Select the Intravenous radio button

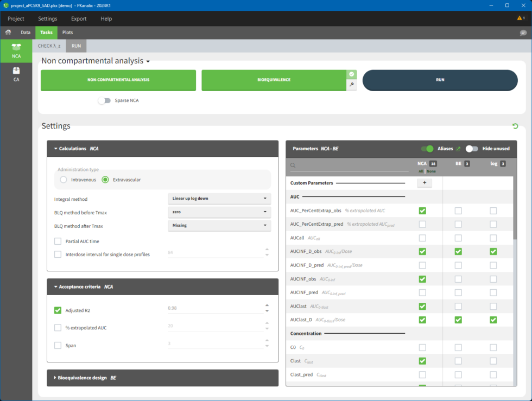pos(64,180)
